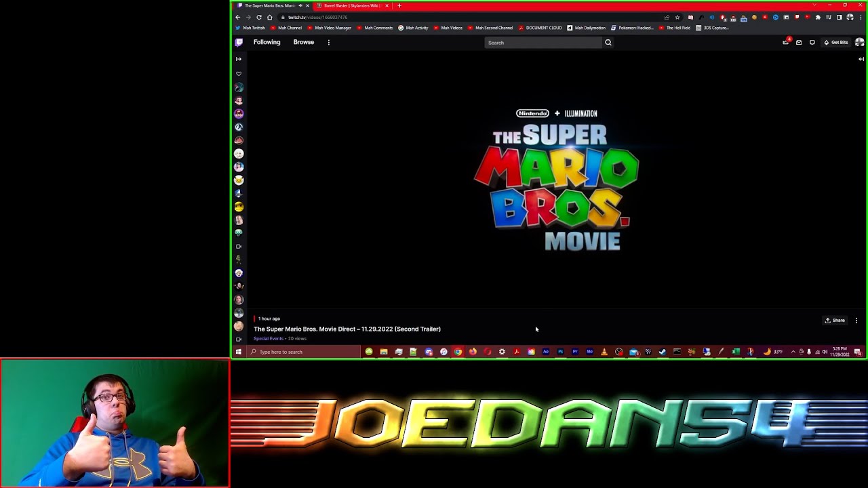Open Google Chrome from the taskbar
This screenshot has width=868, height=488.
(x=458, y=352)
